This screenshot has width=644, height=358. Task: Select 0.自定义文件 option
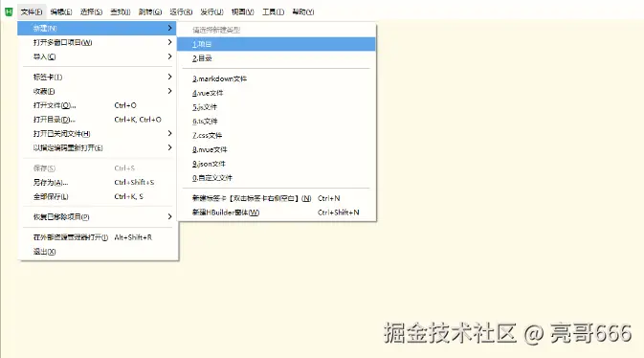click(x=276, y=178)
